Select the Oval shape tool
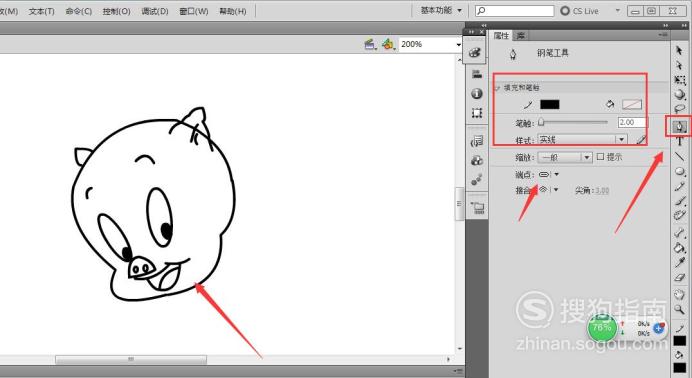Screen dimensions: 692x378 (x=680, y=171)
